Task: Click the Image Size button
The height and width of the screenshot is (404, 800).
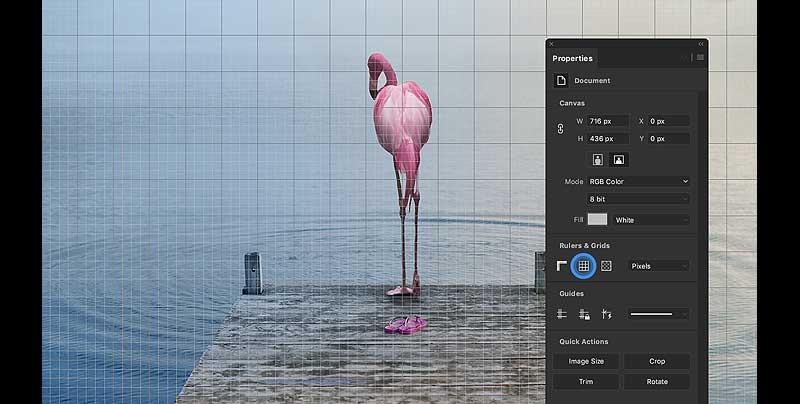Action: (x=586, y=361)
